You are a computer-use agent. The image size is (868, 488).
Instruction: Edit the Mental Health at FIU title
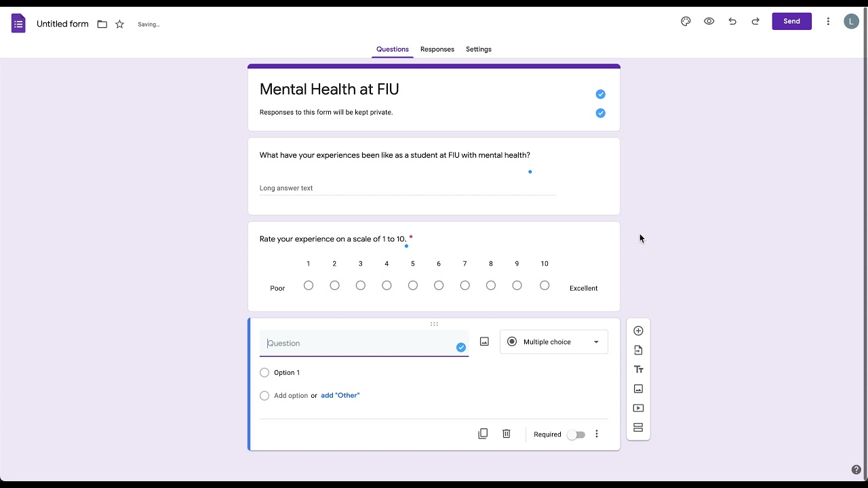(330, 89)
